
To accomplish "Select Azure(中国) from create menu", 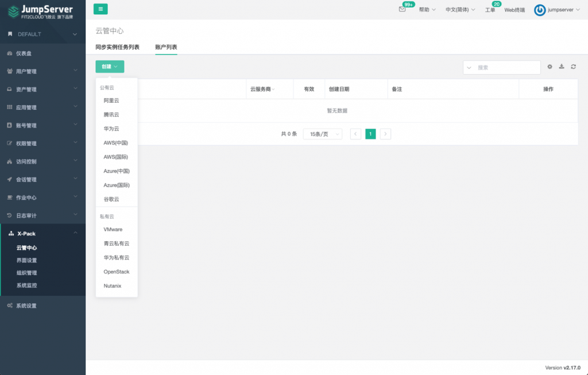I will click(x=117, y=171).
